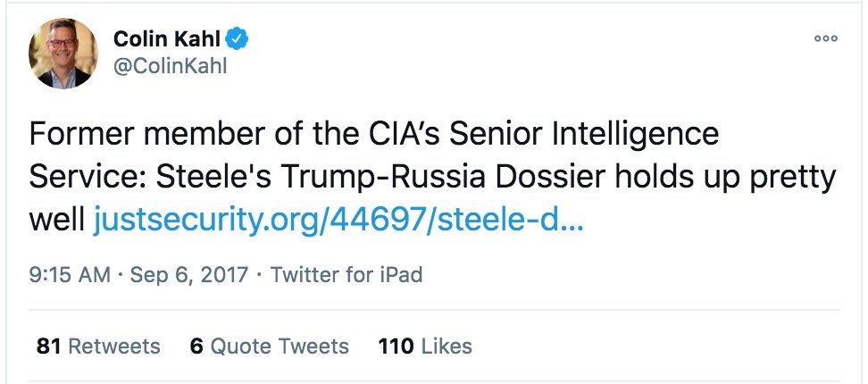View the 110 Likes list

(425, 346)
